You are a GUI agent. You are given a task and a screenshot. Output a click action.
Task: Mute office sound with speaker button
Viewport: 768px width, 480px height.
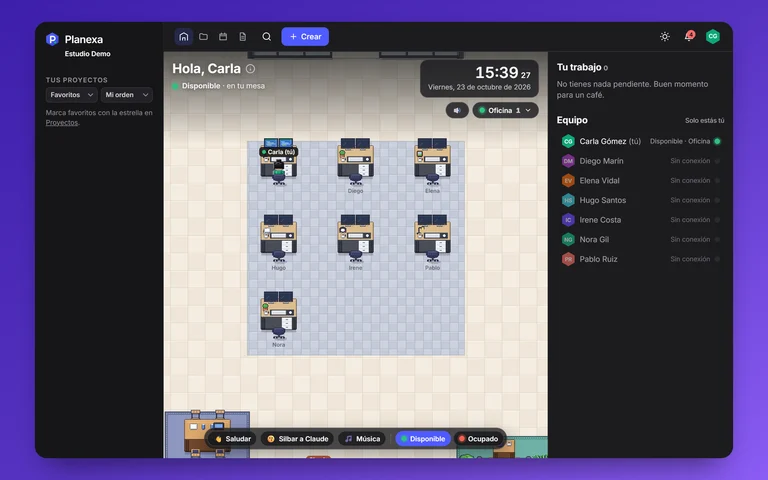457,110
